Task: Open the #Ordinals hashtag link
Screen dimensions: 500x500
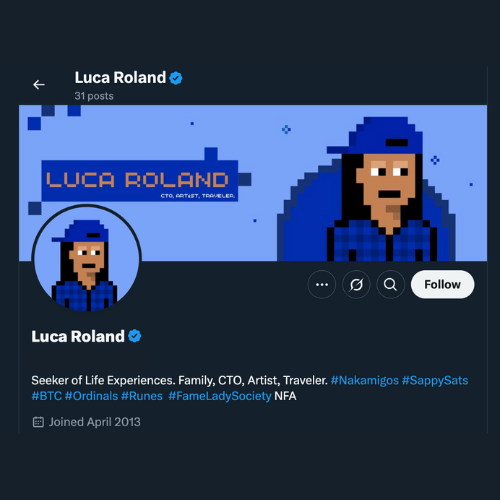Action: coord(91,396)
